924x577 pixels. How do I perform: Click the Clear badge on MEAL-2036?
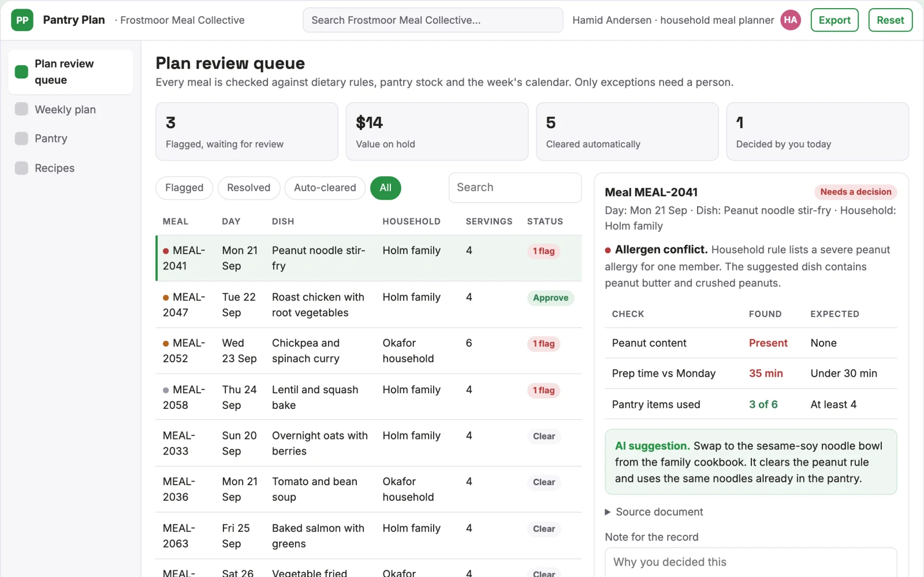(544, 482)
